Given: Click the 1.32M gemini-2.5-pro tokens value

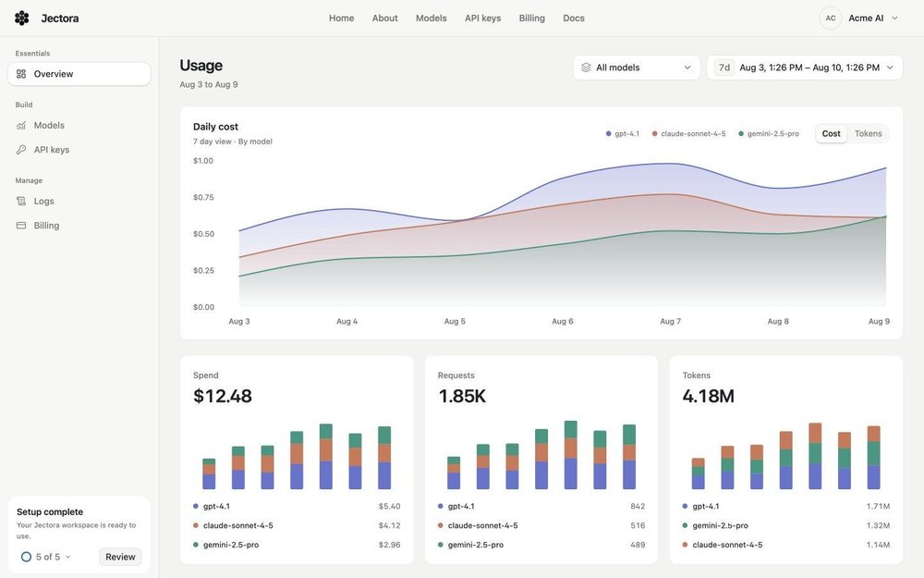Looking at the screenshot, I should pos(878,525).
